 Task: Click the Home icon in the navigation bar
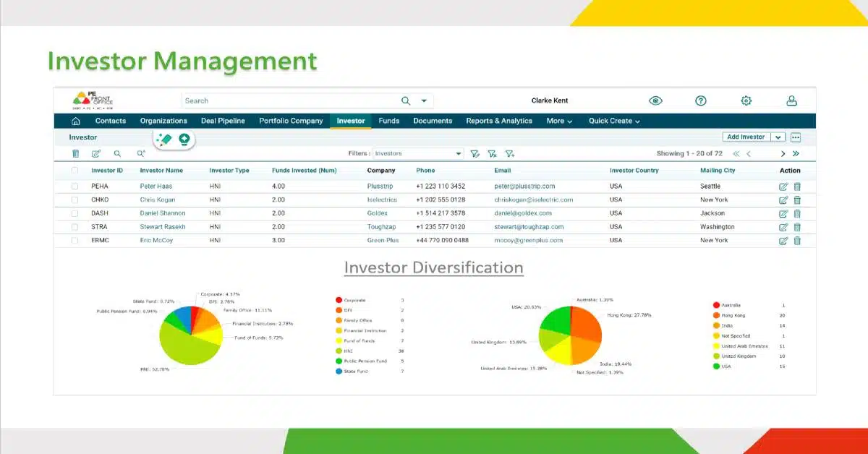pyautogui.click(x=76, y=121)
